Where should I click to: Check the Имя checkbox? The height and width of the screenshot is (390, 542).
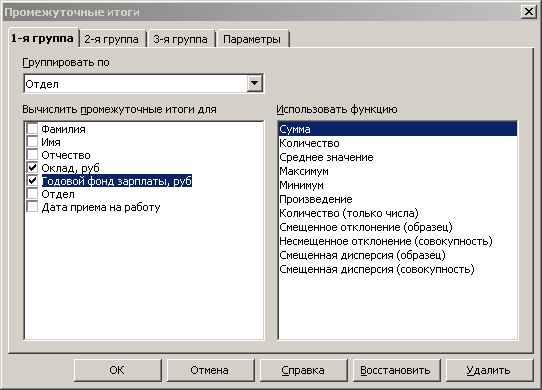tap(32, 142)
